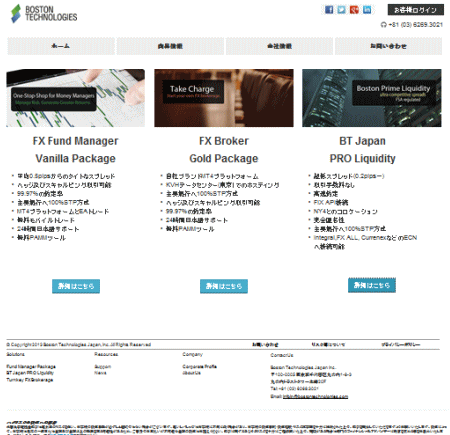
Task: Click the PRO Liquidity heading
Action: (x=362, y=158)
